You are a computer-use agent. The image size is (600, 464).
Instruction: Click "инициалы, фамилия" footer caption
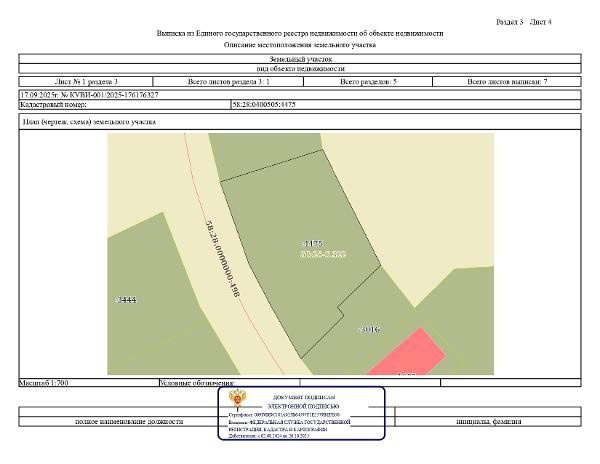point(489,422)
